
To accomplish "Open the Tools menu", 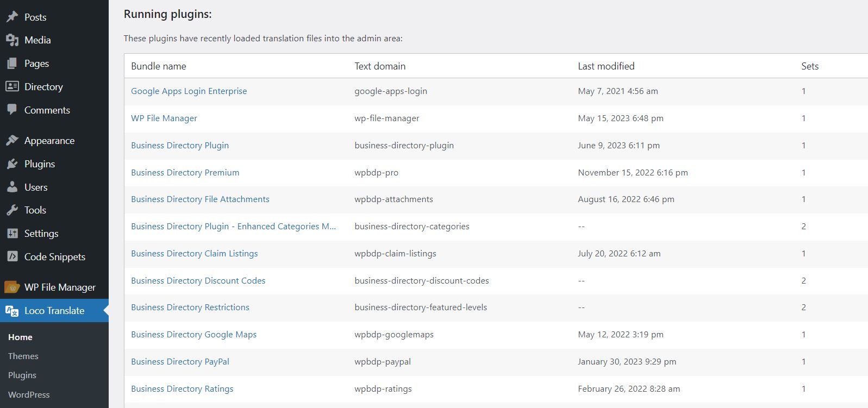I will pyautogui.click(x=35, y=210).
